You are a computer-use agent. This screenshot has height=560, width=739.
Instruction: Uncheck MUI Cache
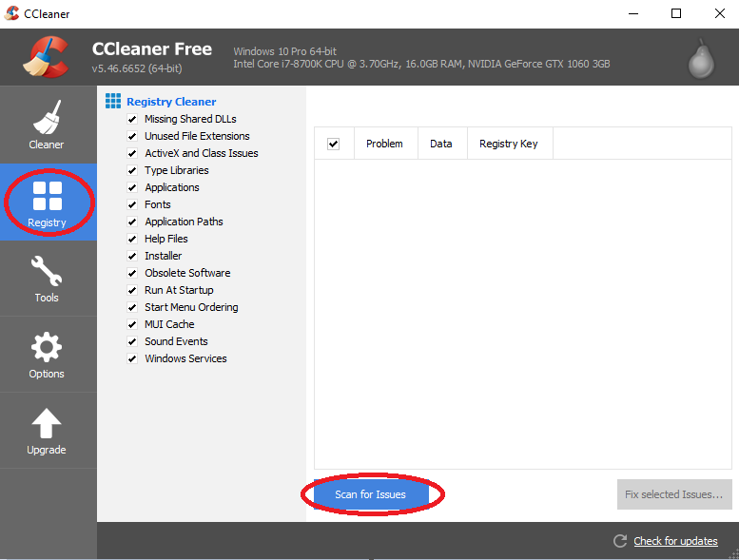132,324
